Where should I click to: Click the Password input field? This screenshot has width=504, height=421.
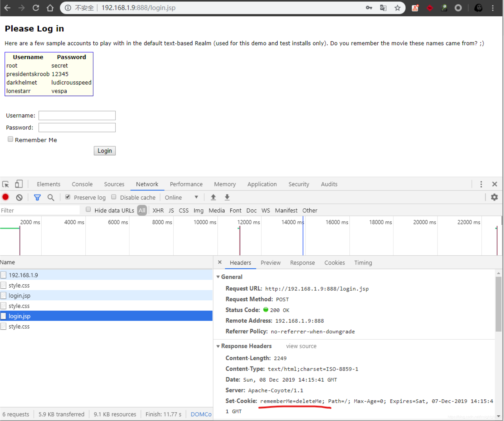coord(77,127)
